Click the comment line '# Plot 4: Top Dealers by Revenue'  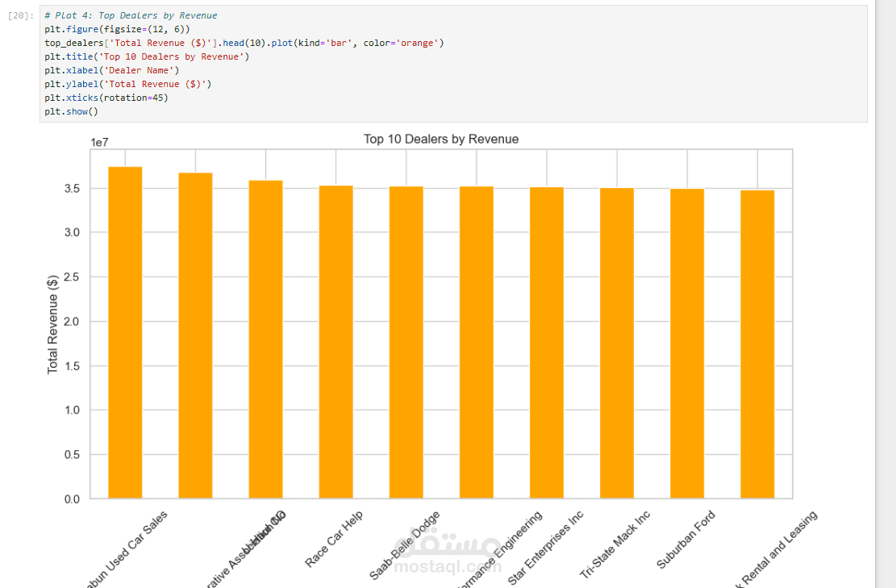(x=131, y=15)
